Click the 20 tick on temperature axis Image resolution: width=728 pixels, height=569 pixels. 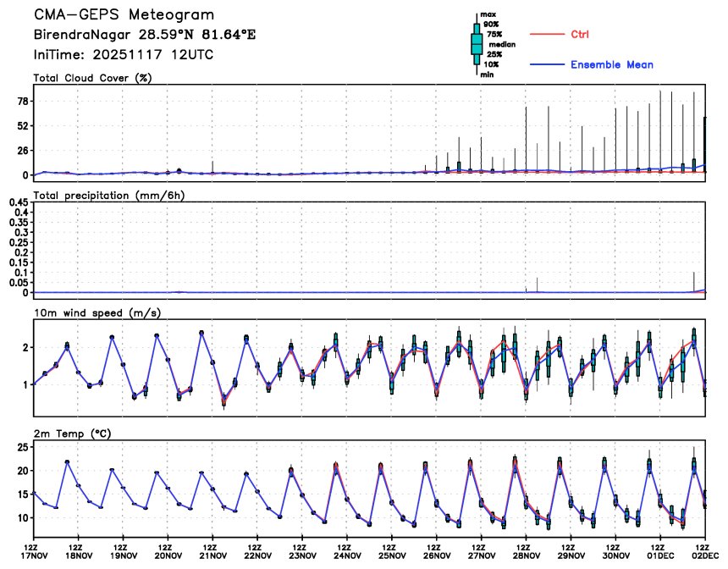23,471
